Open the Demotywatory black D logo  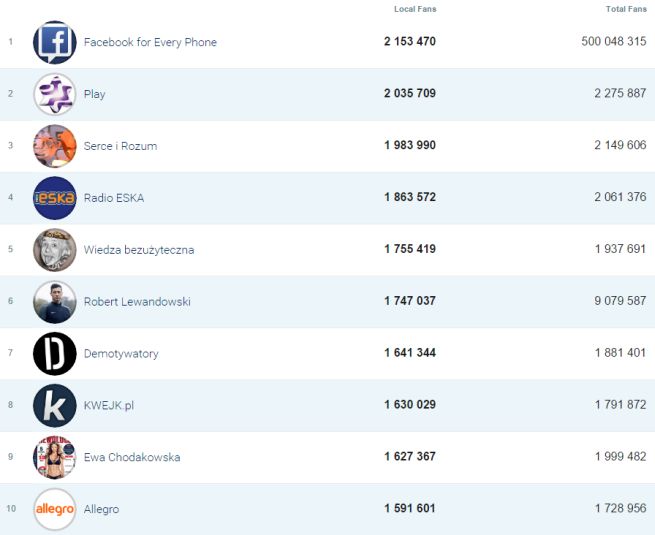tap(54, 354)
